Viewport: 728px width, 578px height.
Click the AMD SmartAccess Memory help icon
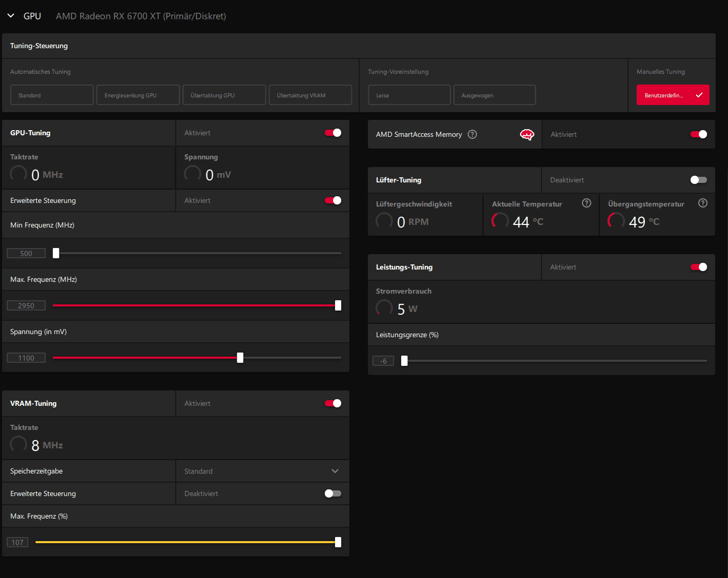point(472,134)
